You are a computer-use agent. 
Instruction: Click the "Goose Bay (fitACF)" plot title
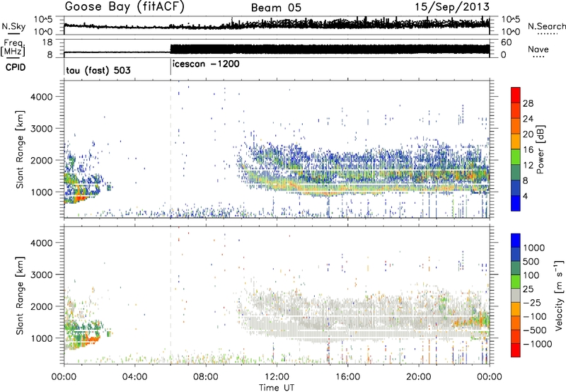point(125,7)
